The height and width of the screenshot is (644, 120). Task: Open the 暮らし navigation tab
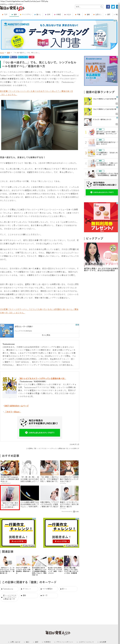click(38, 15)
